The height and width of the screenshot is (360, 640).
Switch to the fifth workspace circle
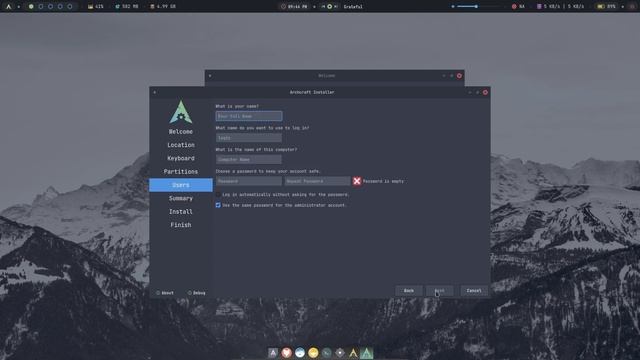[x=70, y=7]
